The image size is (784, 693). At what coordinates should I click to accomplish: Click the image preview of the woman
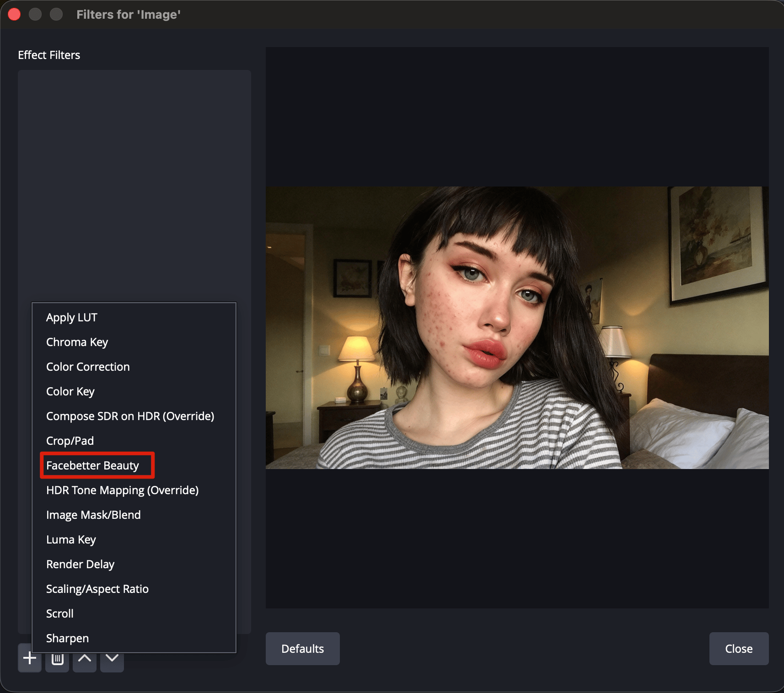(517, 327)
